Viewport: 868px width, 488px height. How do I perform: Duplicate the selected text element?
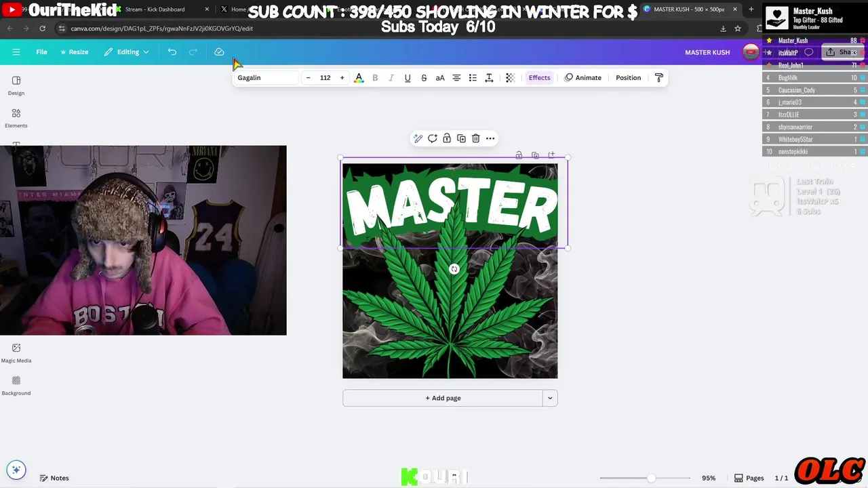[x=461, y=138]
